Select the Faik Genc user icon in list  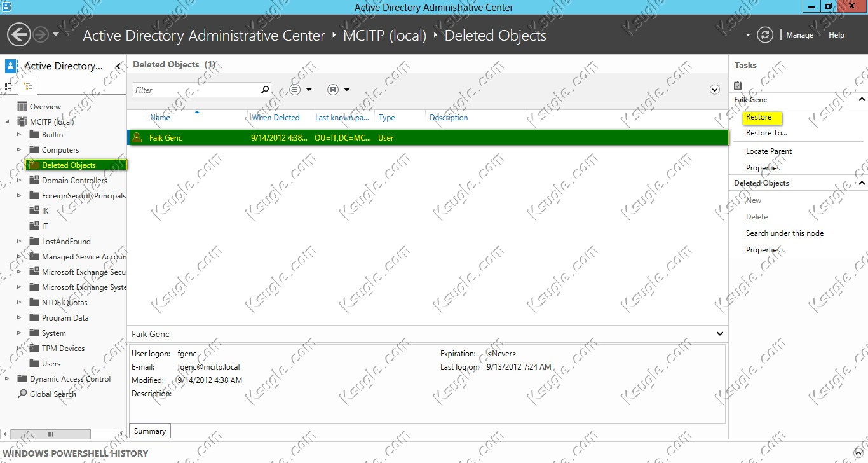pyautogui.click(x=136, y=137)
